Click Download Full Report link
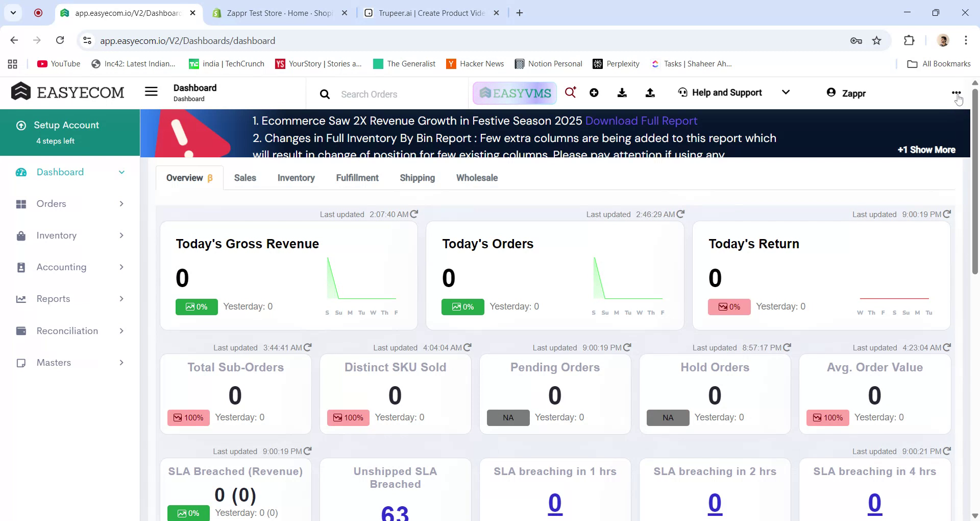 pos(642,121)
